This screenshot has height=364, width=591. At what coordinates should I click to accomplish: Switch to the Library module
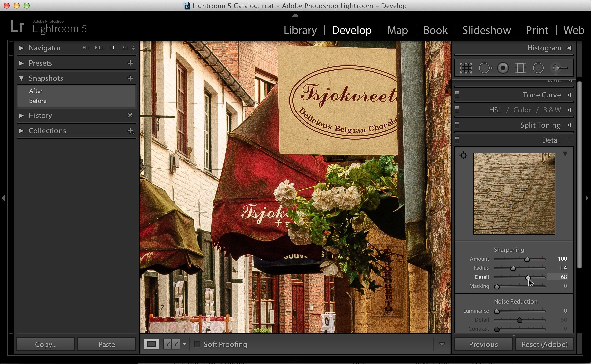coord(300,30)
